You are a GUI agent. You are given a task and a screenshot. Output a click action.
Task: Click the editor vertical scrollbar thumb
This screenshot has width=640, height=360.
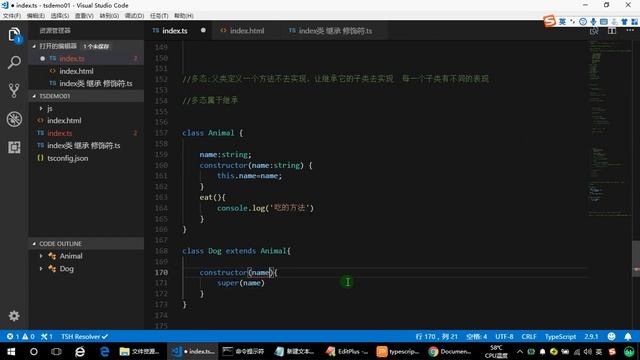click(x=636, y=258)
